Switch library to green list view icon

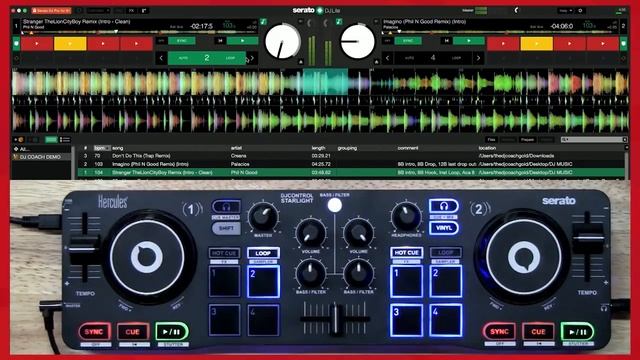pos(51,140)
